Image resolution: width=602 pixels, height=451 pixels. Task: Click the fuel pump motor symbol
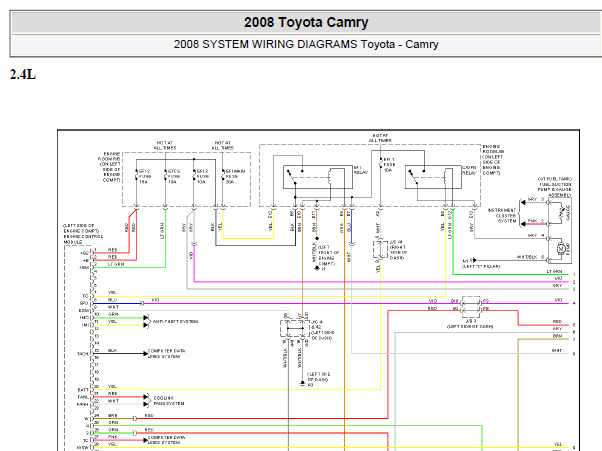(562, 249)
